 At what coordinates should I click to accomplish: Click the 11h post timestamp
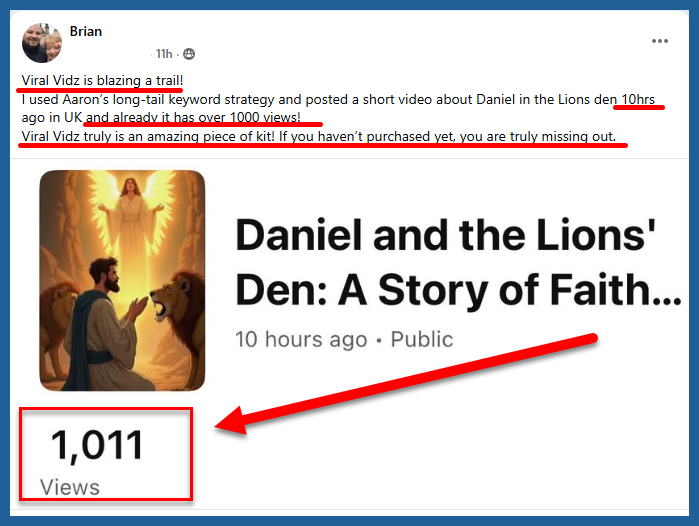coord(164,54)
